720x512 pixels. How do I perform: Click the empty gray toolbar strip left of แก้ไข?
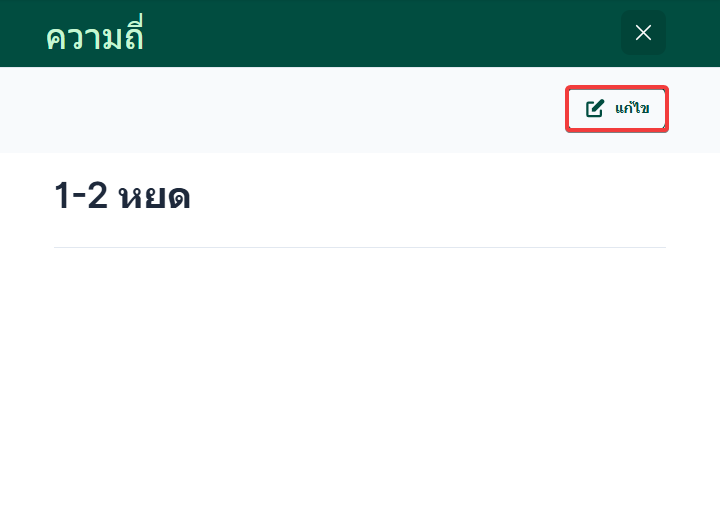(x=280, y=110)
